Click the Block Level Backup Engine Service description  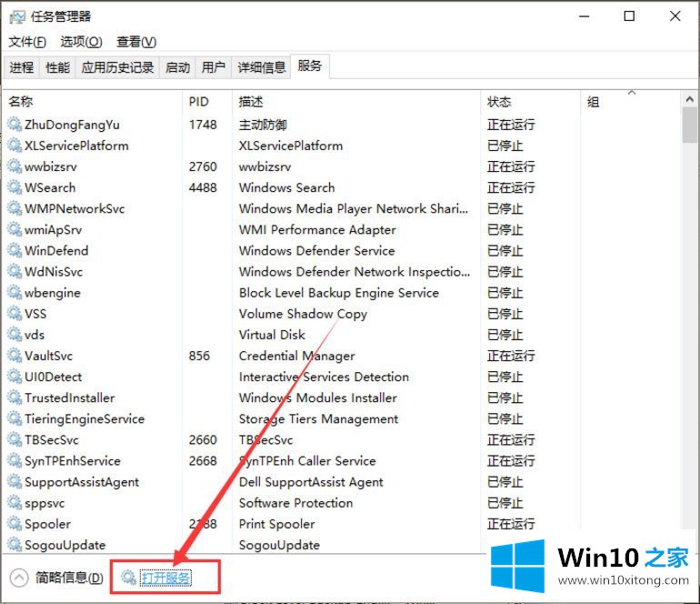[339, 293]
